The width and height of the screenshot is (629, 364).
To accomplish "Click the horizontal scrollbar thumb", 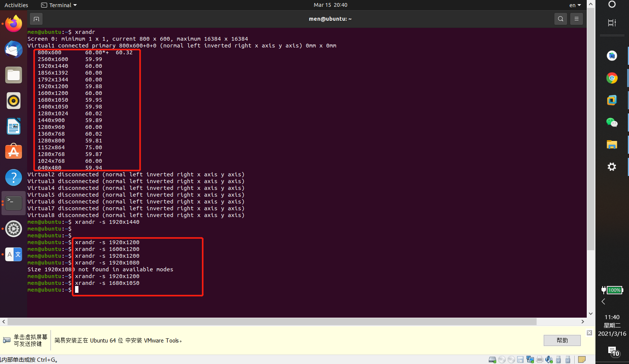I will point(272,321).
